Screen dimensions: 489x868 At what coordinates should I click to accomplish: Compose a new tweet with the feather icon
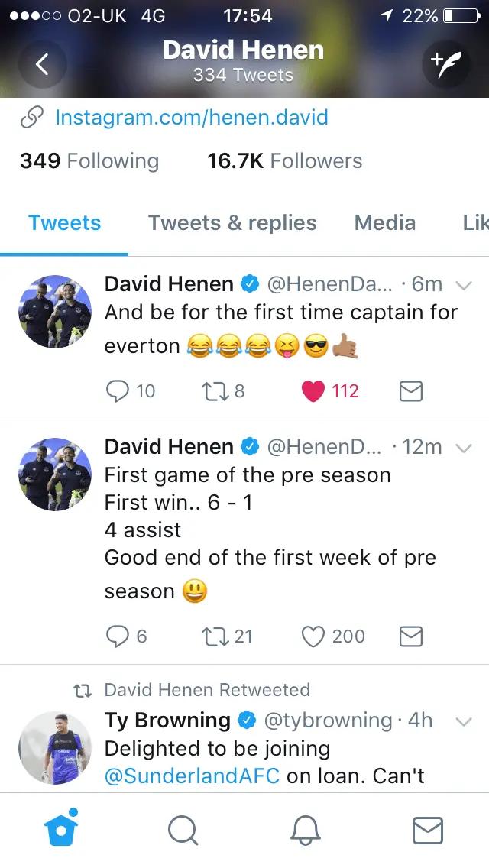click(445, 65)
